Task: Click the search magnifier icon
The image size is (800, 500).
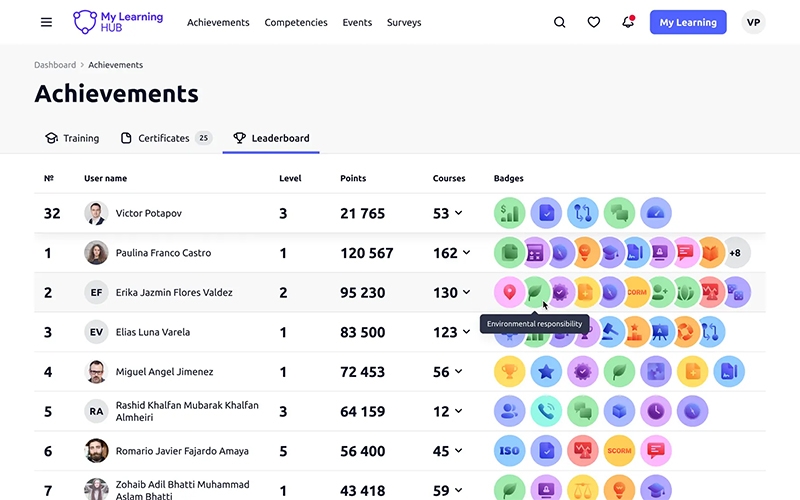Action: pyautogui.click(x=560, y=22)
